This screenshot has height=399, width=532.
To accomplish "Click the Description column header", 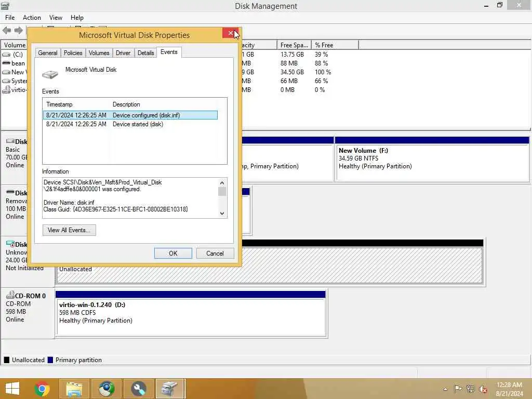I will click(126, 104).
